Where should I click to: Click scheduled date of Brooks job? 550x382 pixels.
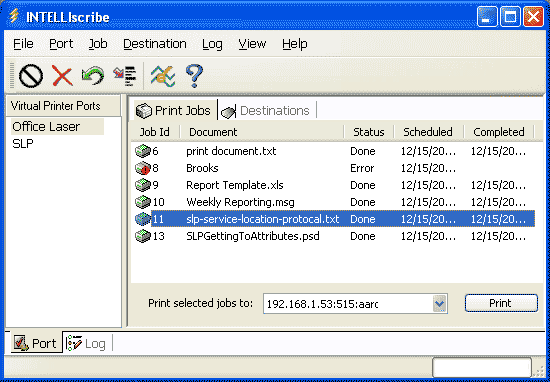click(x=428, y=168)
